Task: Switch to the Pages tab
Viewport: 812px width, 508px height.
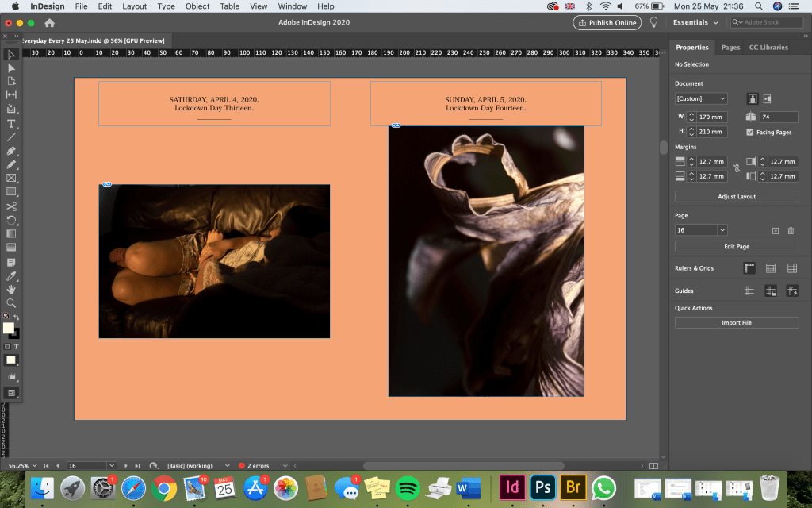Action: 730,48
